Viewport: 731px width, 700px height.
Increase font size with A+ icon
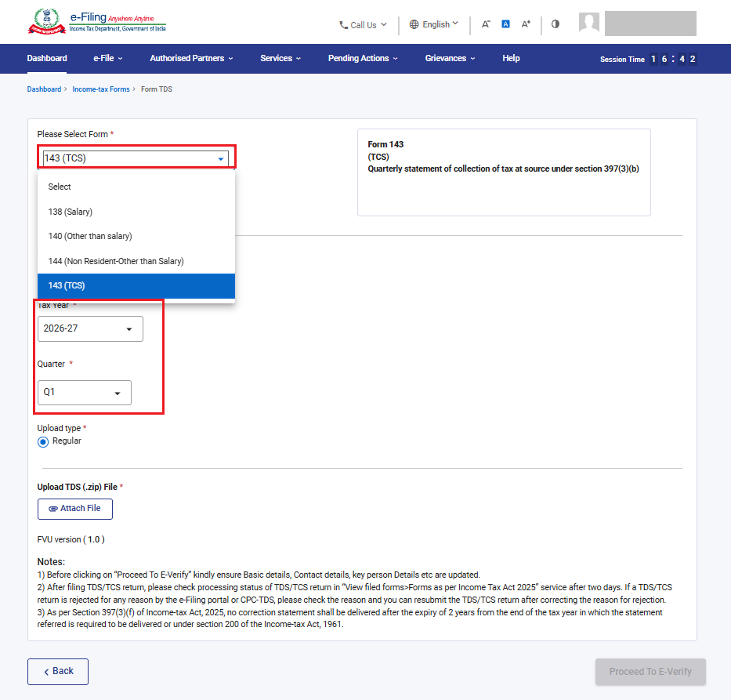pos(526,24)
